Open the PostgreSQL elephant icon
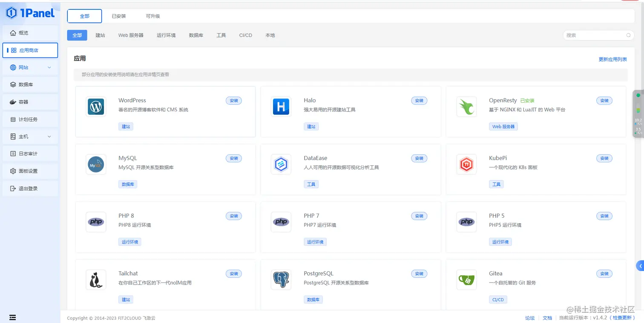Viewport: 644px width, 323px height. tap(281, 280)
